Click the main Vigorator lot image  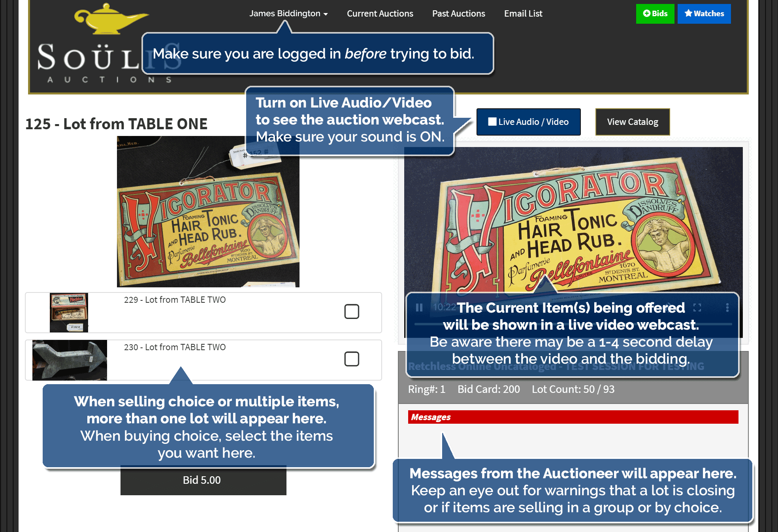click(x=208, y=211)
